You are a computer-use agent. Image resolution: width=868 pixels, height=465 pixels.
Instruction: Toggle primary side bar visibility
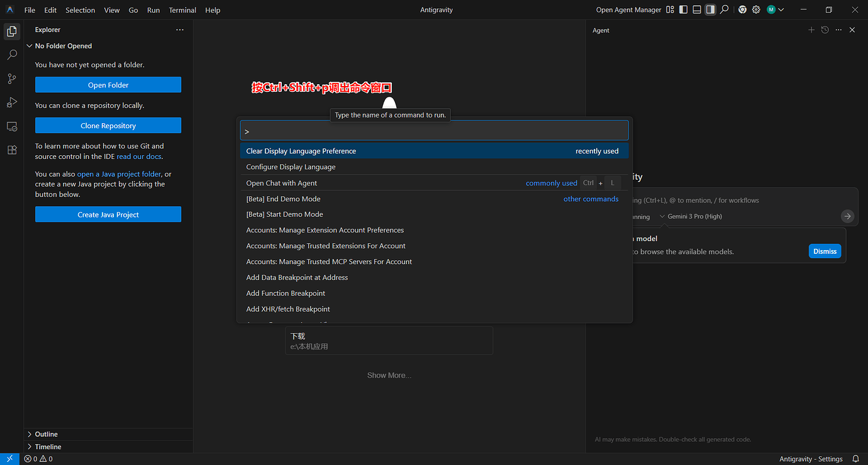tap(683, 10)
